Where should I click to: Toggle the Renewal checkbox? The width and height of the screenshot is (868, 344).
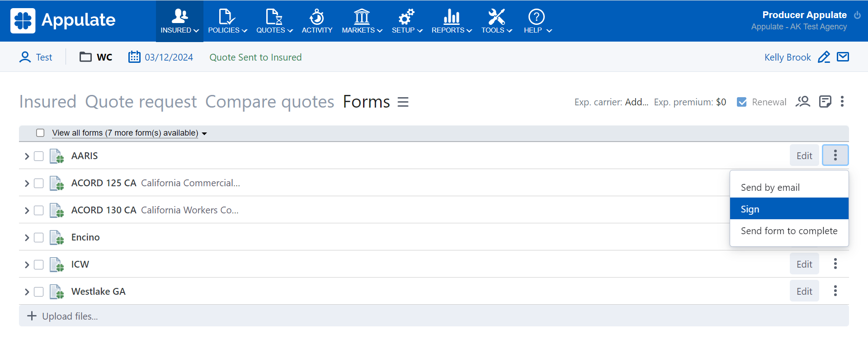coord(742,102)
